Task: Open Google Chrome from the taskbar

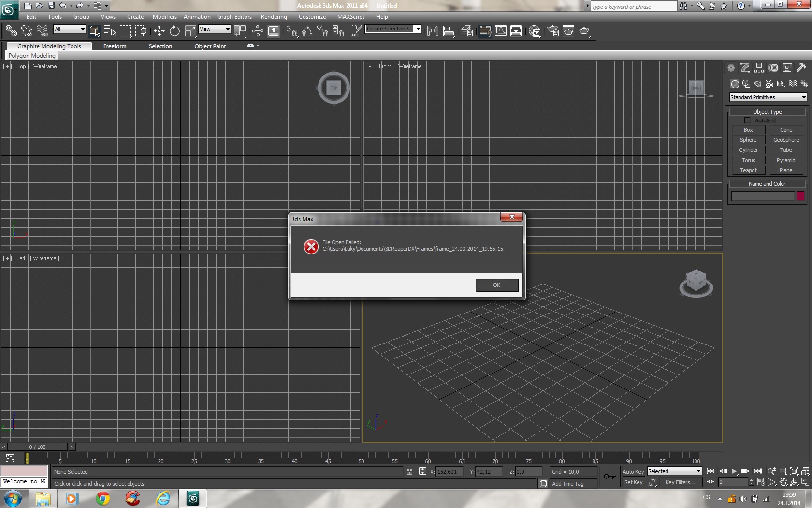Action: 102,498
